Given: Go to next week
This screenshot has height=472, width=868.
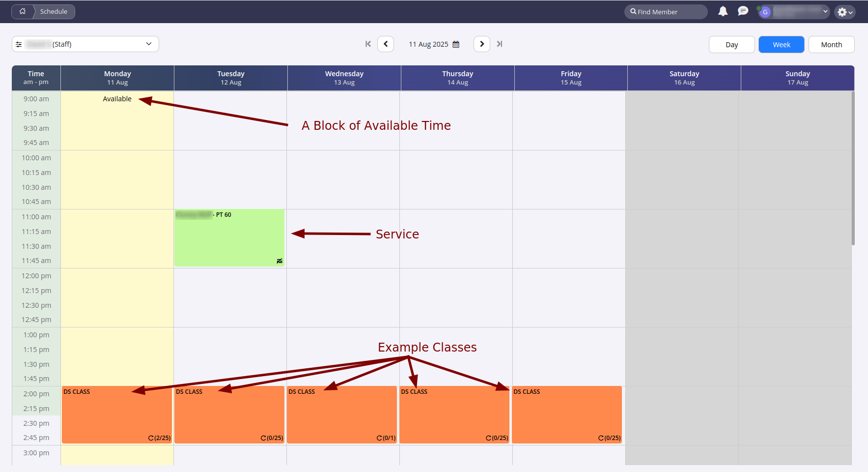Looking at the screenshot, I should (x=481, y=44).
